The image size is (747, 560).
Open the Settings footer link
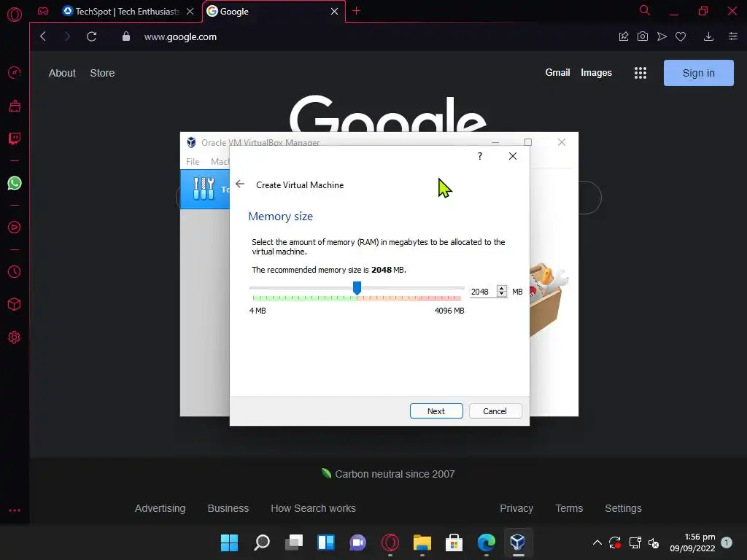tap(623, 508)
